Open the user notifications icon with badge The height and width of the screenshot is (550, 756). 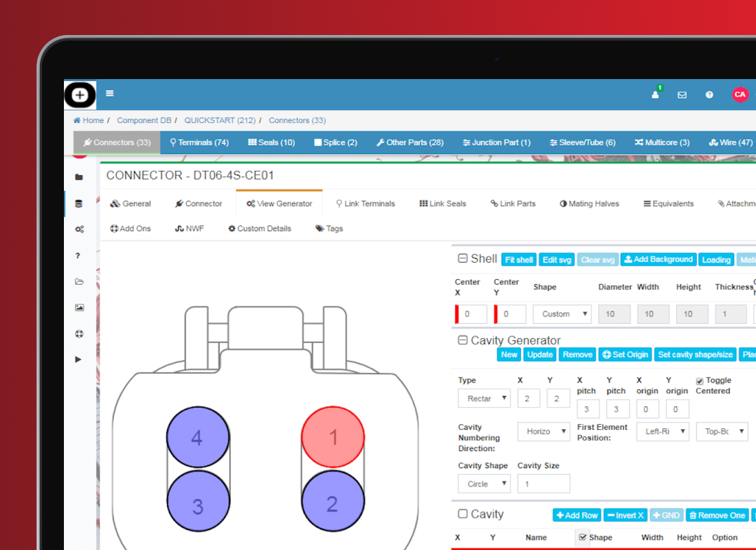pos(656,95)
